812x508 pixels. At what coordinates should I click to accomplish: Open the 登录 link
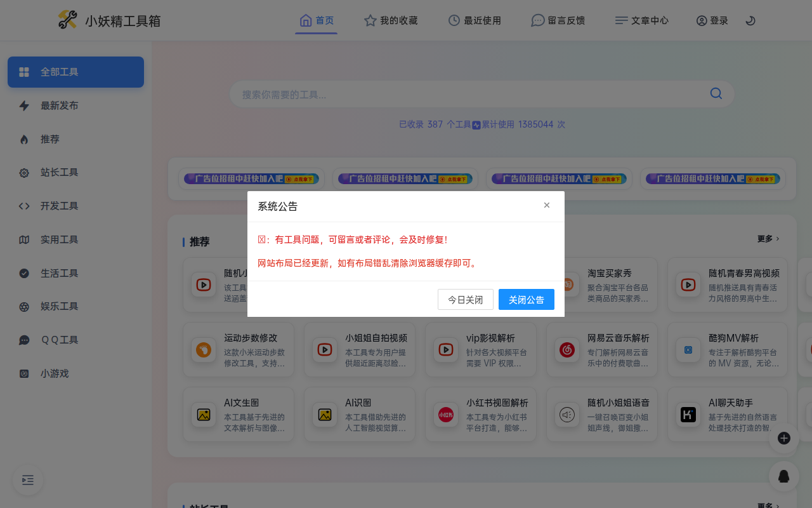(x=711, y=20)
